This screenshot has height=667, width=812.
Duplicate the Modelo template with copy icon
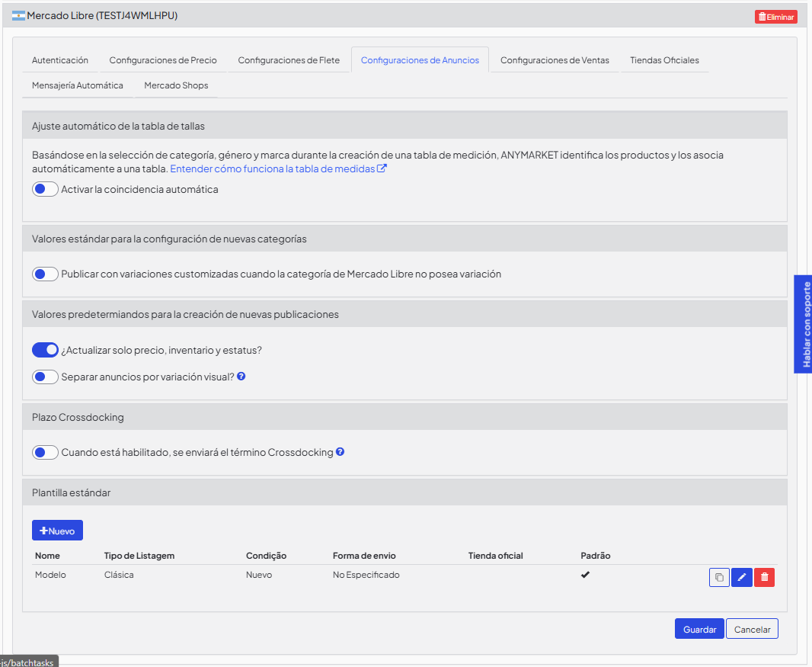(x=719, y=577)
